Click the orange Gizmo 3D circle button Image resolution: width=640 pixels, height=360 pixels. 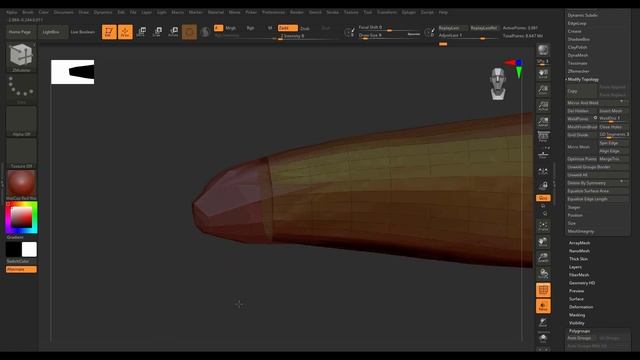click(189, 32)
